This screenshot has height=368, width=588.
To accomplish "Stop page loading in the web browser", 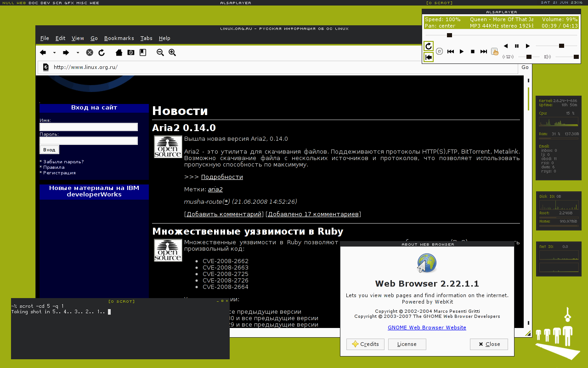I will tap(90, 52).
